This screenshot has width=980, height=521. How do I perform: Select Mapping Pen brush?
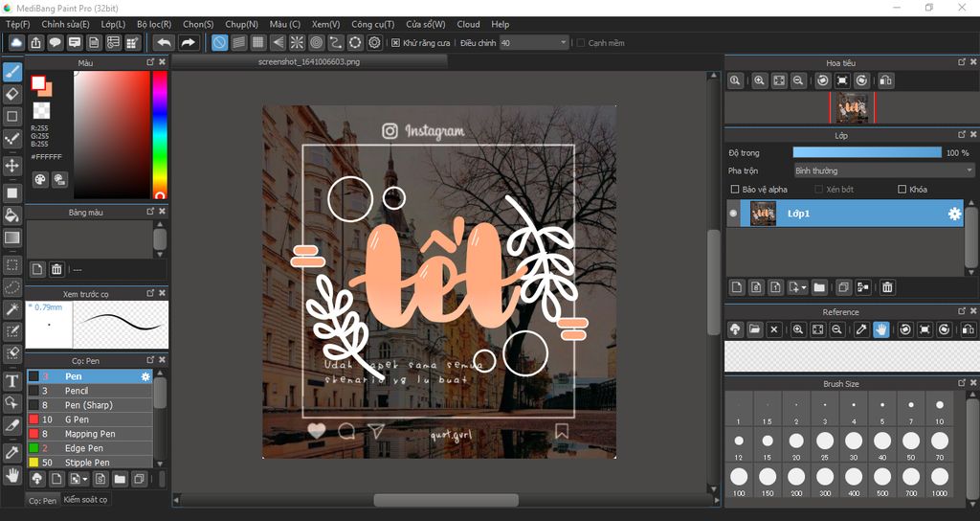point(89,434)
